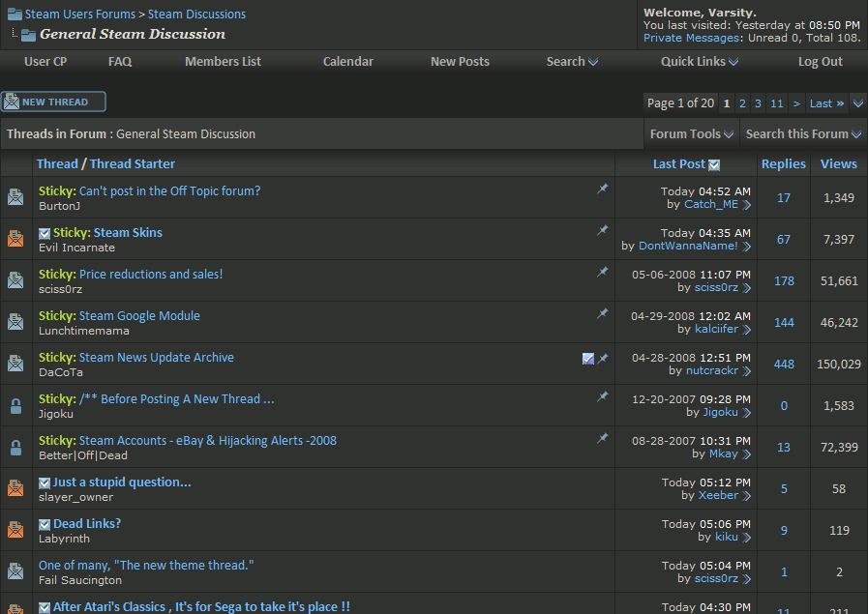The image size is (868, 614).
Task: Click the pin icon on Steam Google Module row
Action: pos(602,313)
